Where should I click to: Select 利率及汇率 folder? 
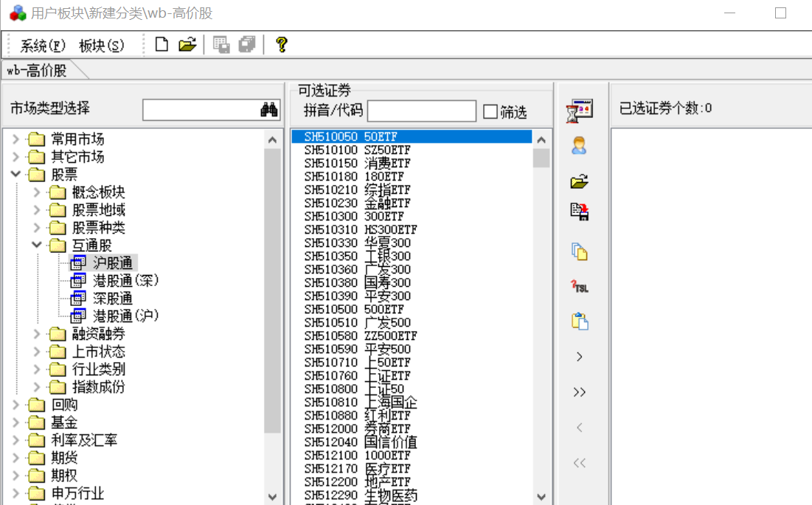click(x=84, y=440)
